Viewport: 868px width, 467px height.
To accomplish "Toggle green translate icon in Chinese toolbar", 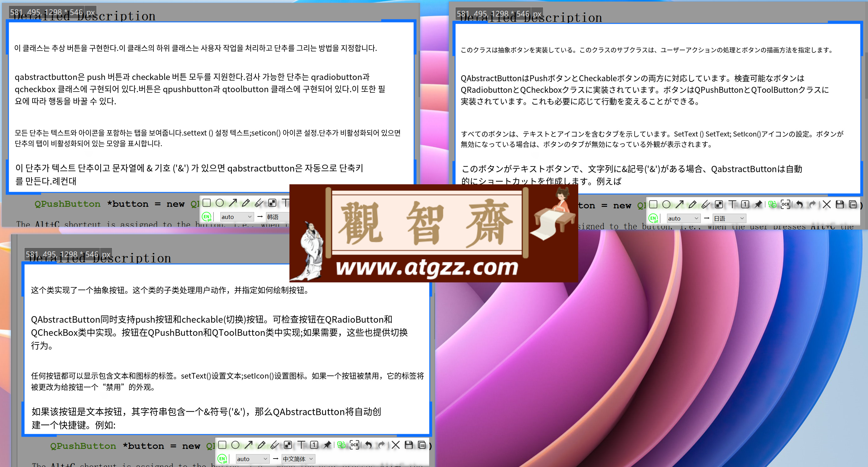I will (341, 445).
